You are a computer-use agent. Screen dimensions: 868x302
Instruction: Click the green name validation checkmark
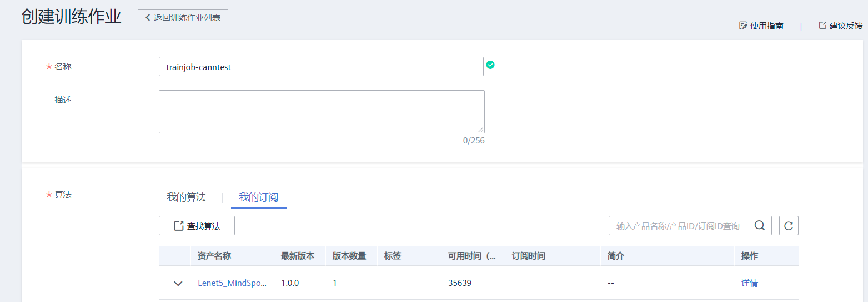coord(490,65)
